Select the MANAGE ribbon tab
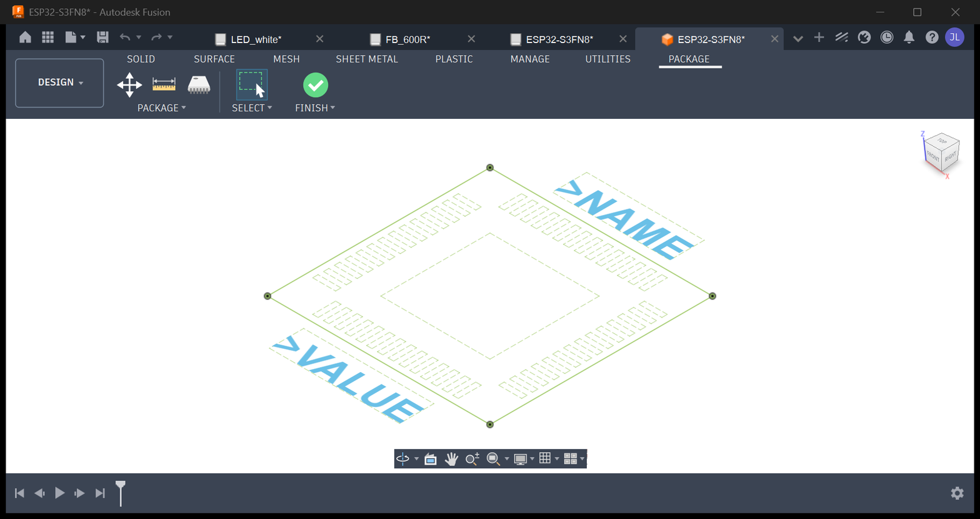This screenshot has height=519, width=980. pos(530,59)
